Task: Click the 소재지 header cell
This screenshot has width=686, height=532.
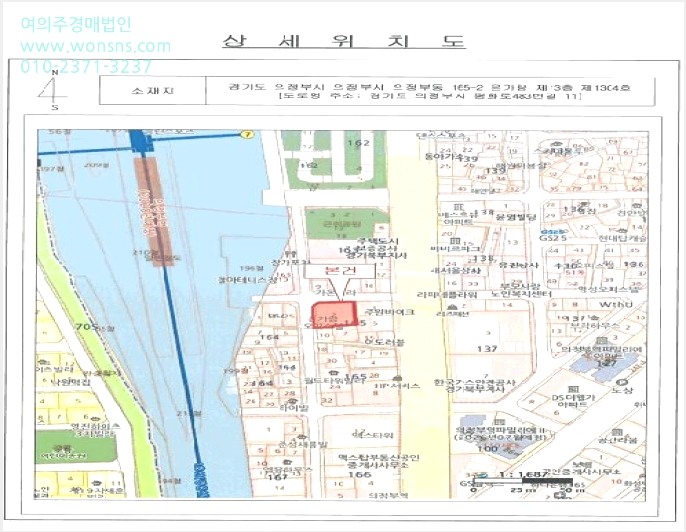Action: pyautogui.click(x=153, y=91)
